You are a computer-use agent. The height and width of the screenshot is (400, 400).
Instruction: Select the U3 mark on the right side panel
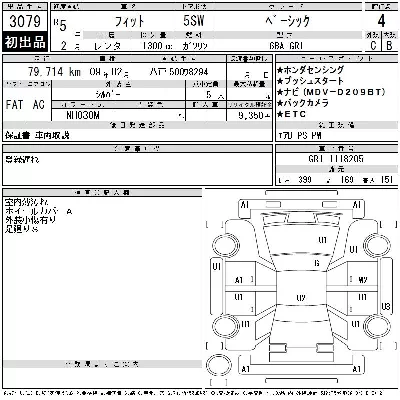click(386, 306)
